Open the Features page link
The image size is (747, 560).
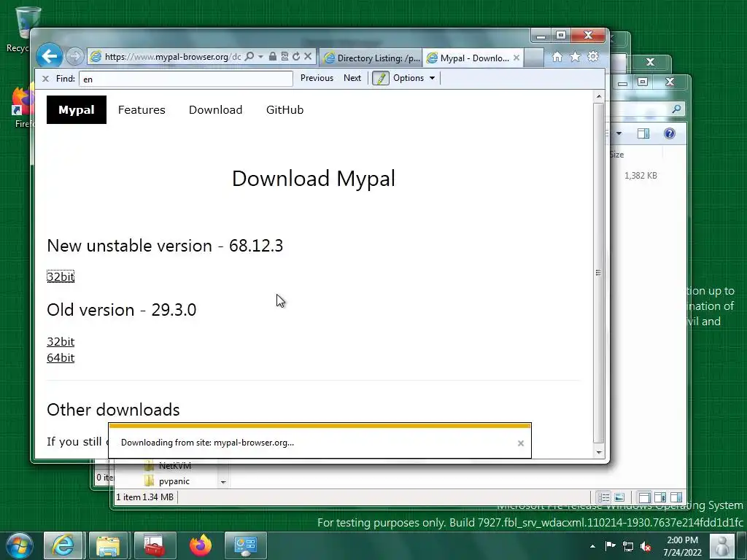[x=142, y=110]
